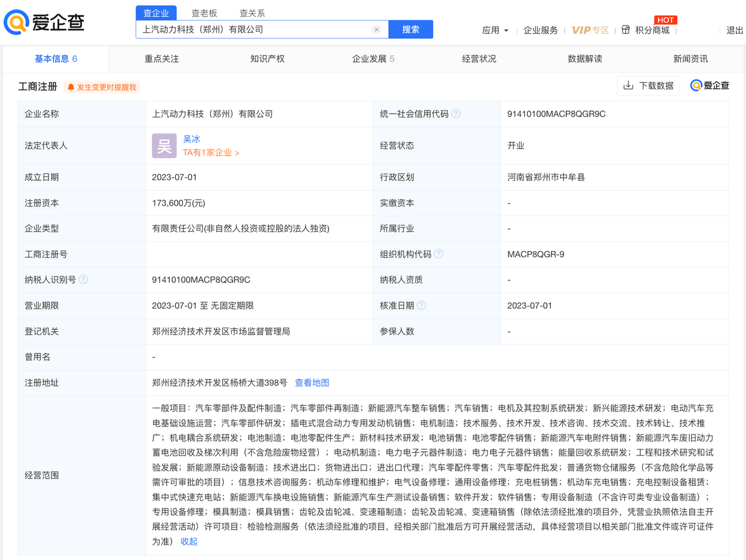Click the 经营范围 description paragraph

coord(433,475)
